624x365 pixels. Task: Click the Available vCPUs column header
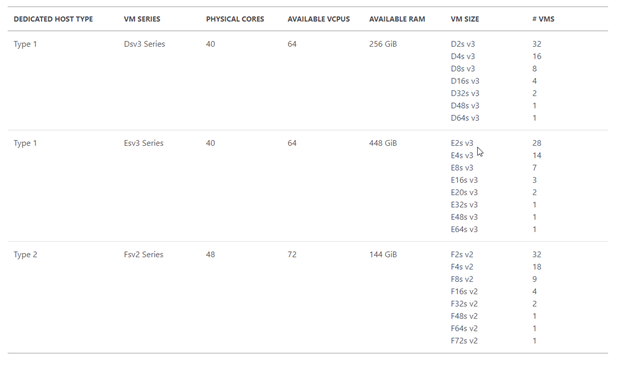pos(319,19)
